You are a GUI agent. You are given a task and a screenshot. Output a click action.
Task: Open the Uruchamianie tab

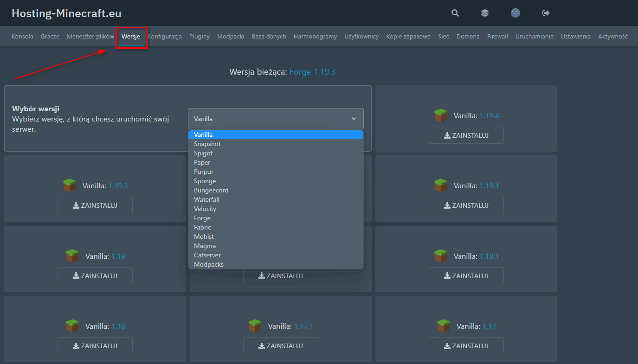535,36
